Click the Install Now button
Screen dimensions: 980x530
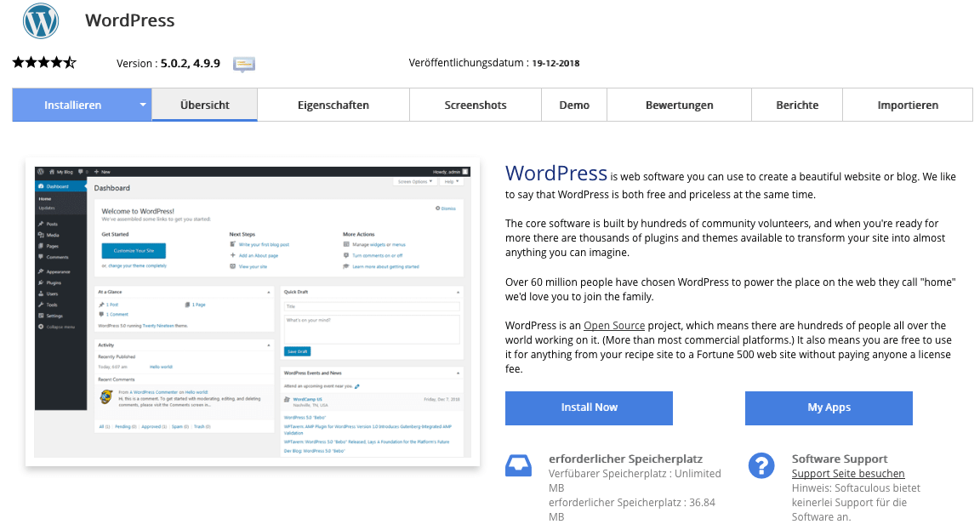tap(589, 408)
